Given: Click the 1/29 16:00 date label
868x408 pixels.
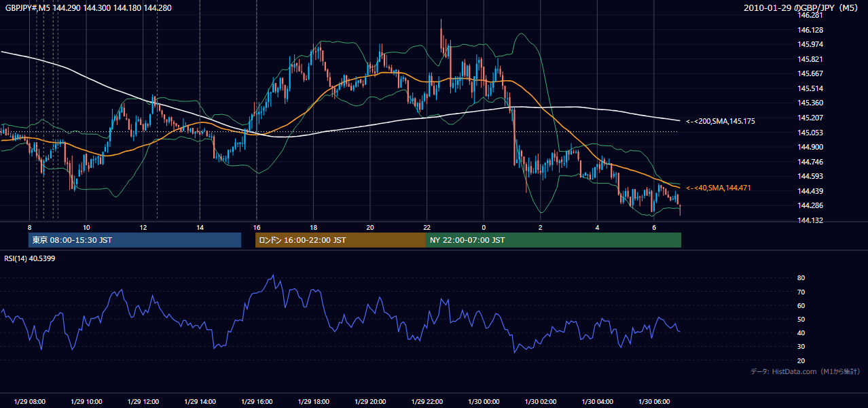Looking at the screenshot, I should click(256, 401).
